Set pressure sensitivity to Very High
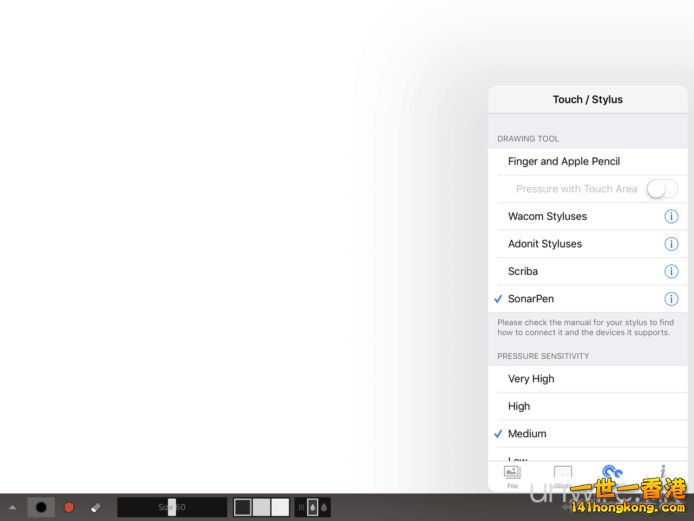This screenshot has width=694, height=521. tap(531, 379)
